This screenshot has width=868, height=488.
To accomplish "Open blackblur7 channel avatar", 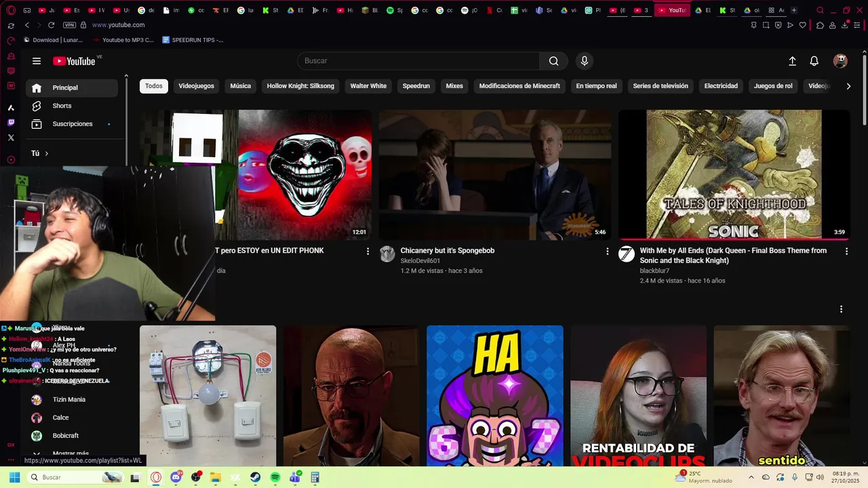I will click(627, 254).
